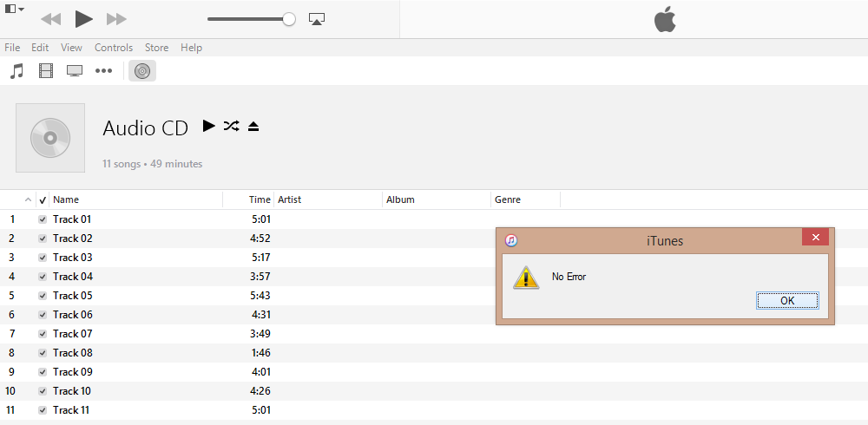Toggle the Track 11 checkbox
This screenshot has height=425, width=868.
[x=43, y=410]
